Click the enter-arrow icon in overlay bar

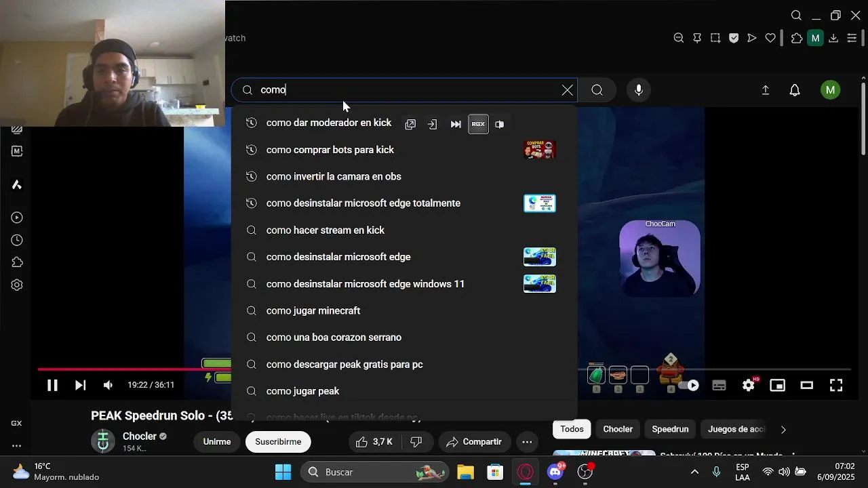point(432,124)
